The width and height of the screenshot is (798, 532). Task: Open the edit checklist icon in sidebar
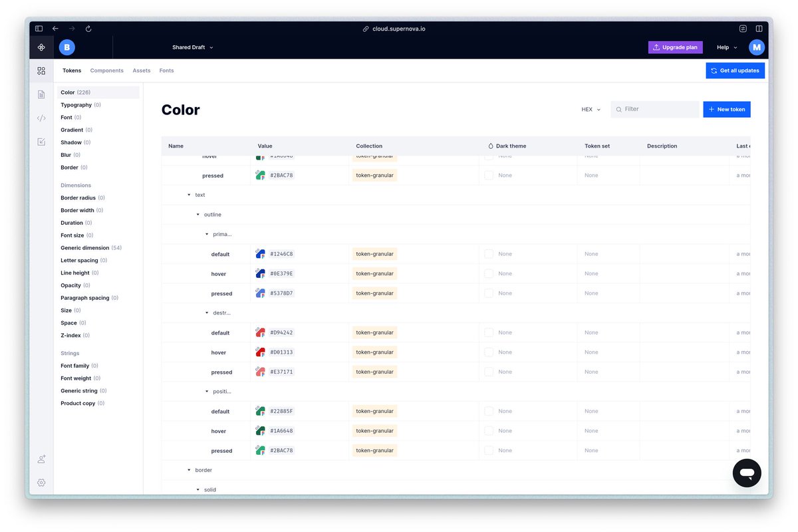41,142
